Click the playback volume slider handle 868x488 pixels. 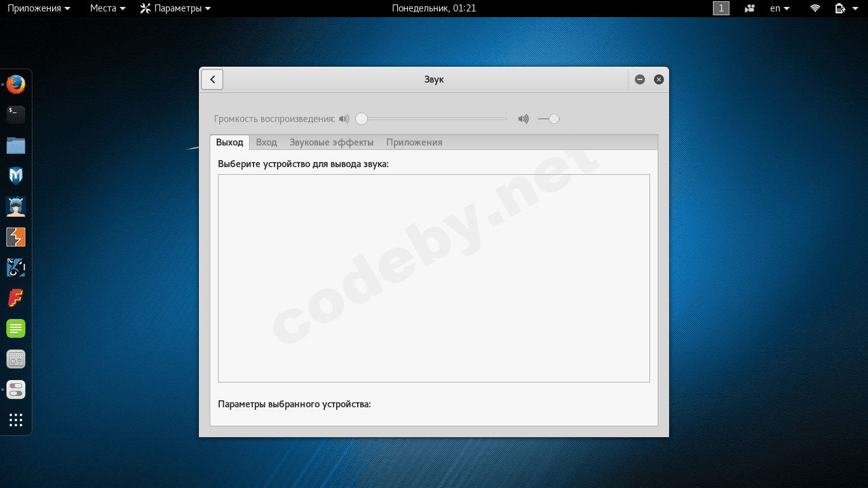coord(362,119)
